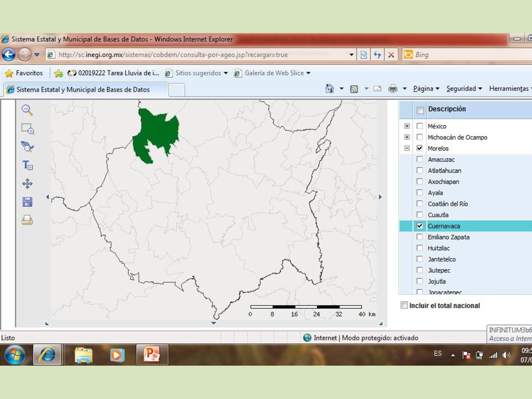Select the Cuautla municipality row
This screenshot has height=399, width=532.
click(x=465, y=215)
